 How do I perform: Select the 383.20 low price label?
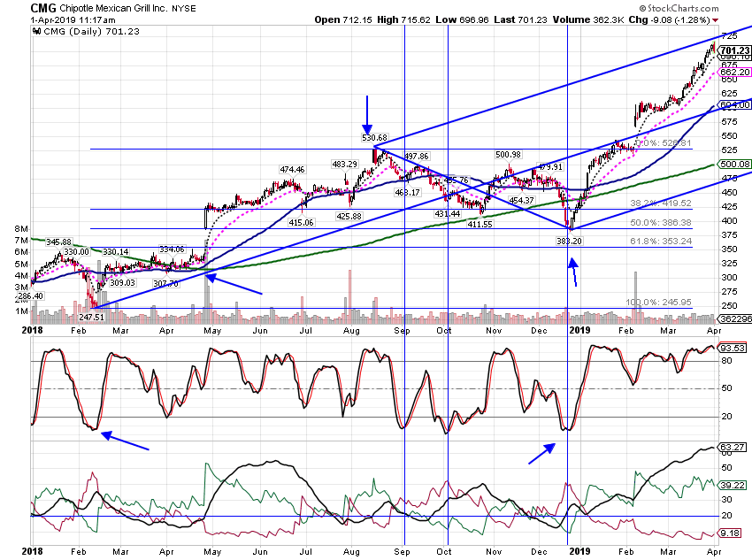569,242
